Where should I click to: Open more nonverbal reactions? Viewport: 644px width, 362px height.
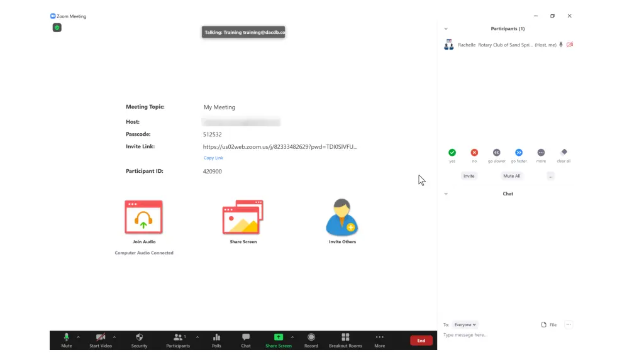pyautogui.click(x=541, y=152)
